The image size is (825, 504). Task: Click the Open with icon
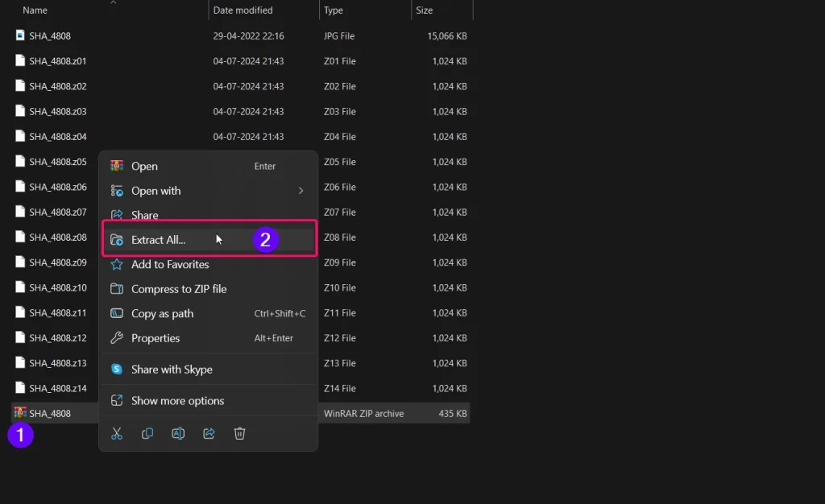point(117,191)
